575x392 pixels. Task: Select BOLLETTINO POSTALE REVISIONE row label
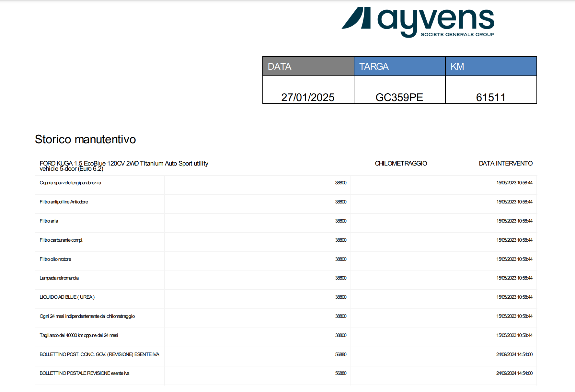[x=85, y=373]
